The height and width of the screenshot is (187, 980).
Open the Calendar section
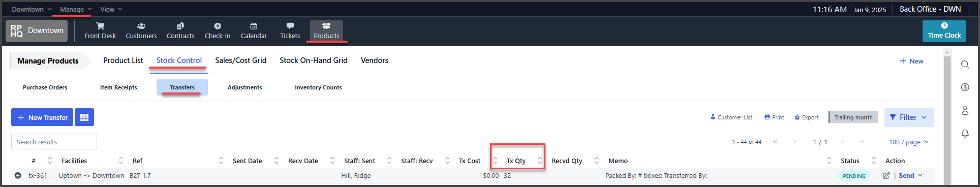pos(254,31)
